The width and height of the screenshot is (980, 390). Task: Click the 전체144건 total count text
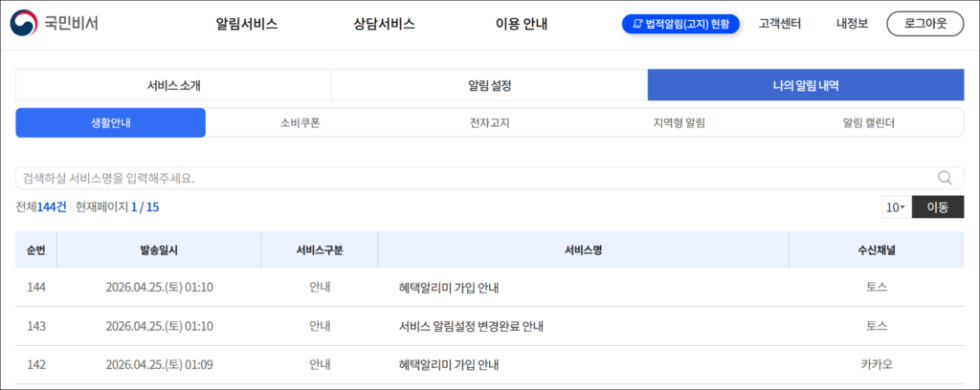[x=40, y=207]
